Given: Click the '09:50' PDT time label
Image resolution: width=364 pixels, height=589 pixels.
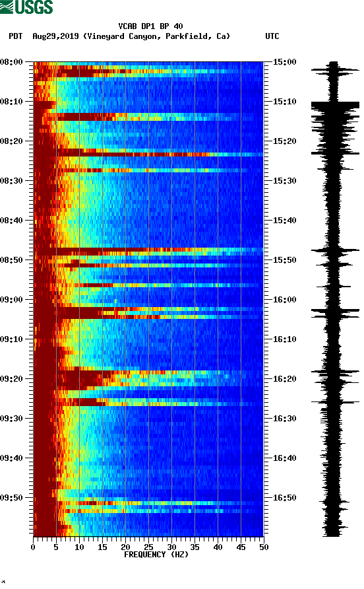Looking at the screenshot, I should click(x=12, y=498).
